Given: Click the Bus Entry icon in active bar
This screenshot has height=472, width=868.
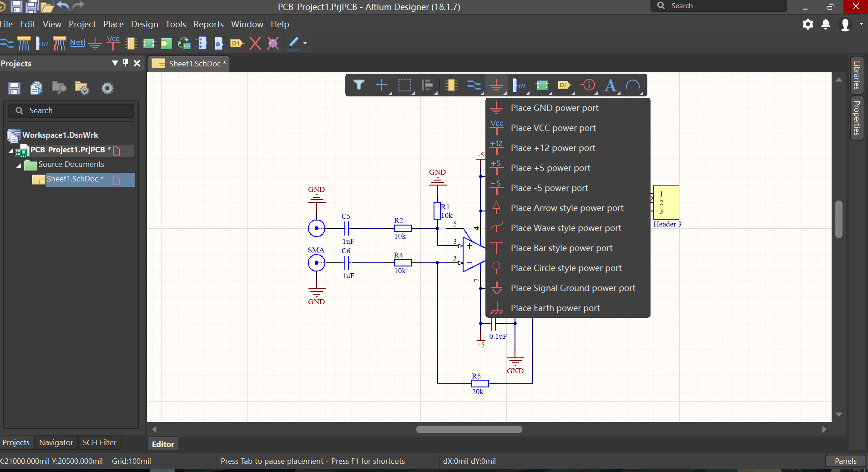Looking at the screenshot, I should 519,85.
